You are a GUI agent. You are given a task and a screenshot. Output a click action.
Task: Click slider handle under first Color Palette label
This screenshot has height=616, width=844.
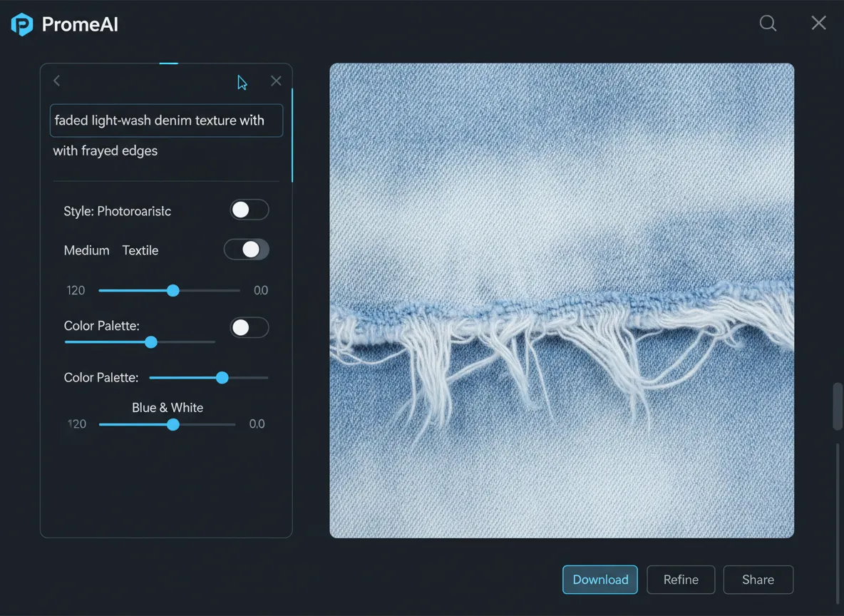(151, 342)
